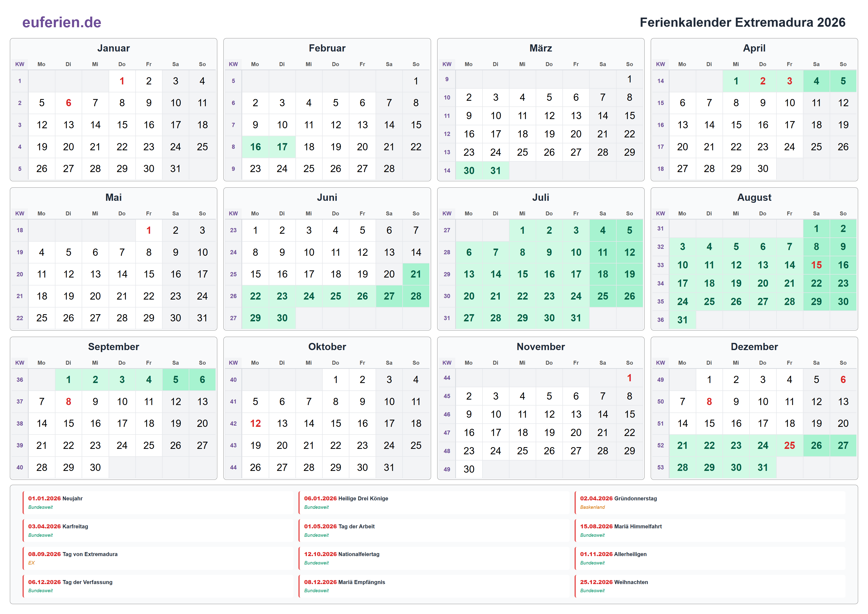The image size is (868, 614).
Task: Click green date 31 in März
Action: pyautogui.click(x=496, y=171)
